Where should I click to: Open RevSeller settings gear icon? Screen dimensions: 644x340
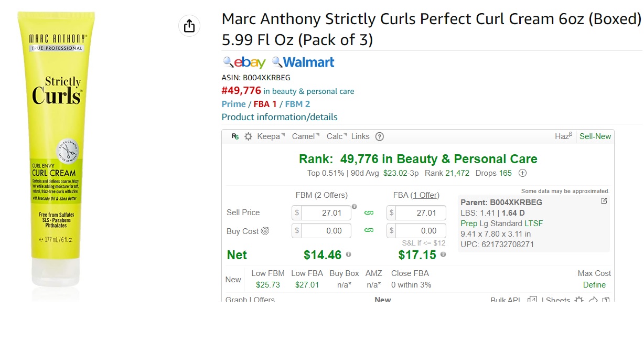(x=248, y=136)
